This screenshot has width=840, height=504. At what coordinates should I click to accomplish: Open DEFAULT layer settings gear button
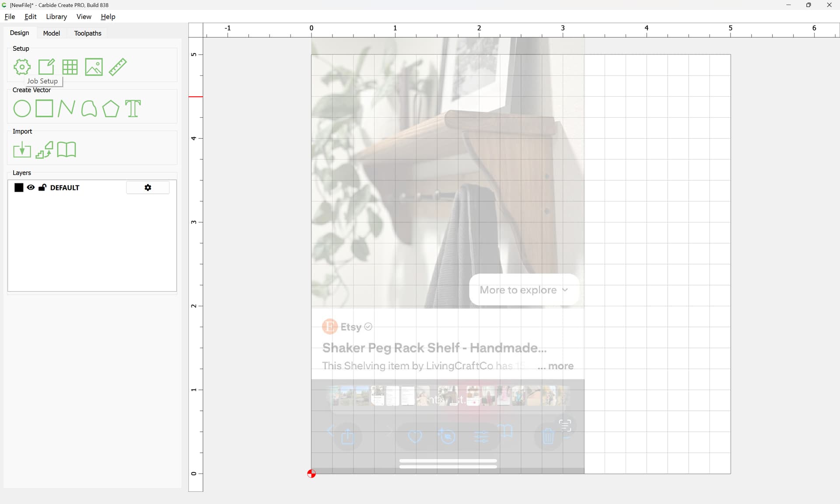[x=148, y=188]
